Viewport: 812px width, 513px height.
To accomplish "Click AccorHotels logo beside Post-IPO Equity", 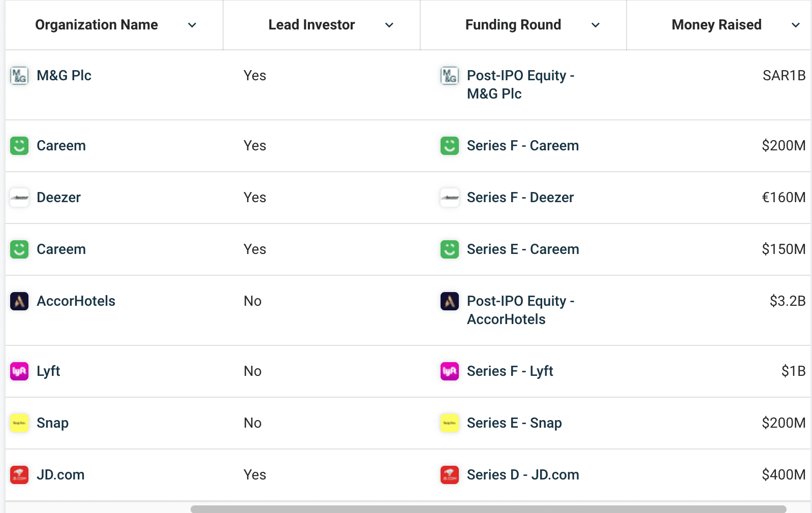I will tap(450, 301).
